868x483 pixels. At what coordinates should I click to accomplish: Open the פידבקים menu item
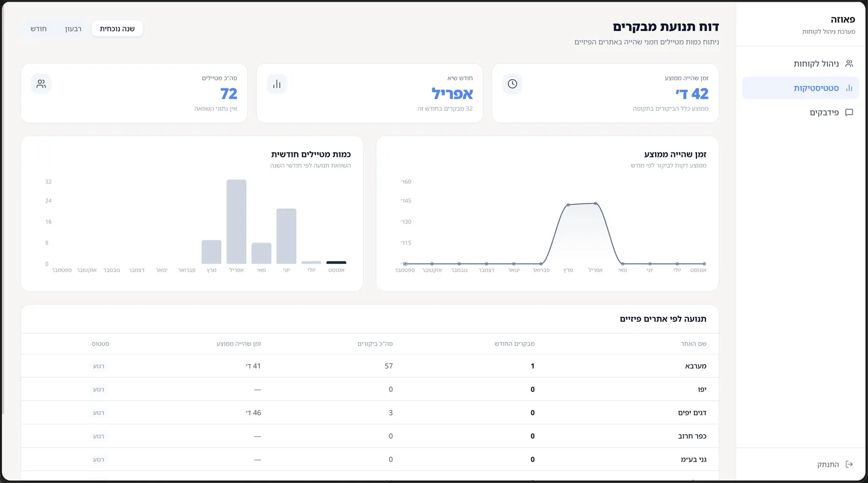click(x=801, y=112)
